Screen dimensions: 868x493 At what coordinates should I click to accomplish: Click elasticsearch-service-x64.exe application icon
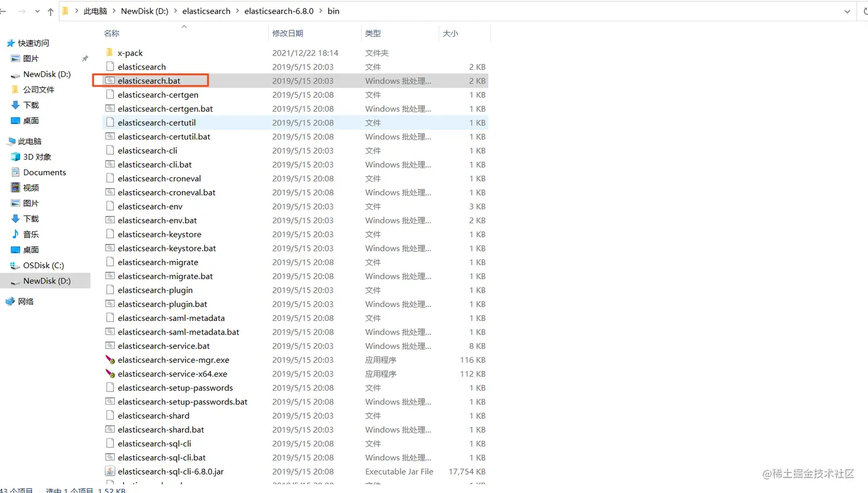110,374
